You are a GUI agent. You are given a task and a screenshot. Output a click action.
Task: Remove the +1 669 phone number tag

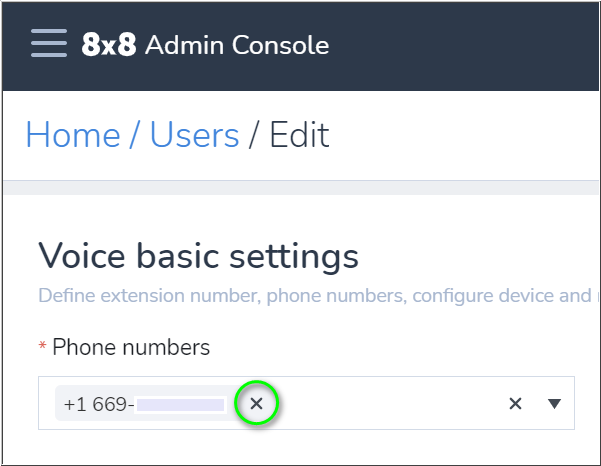click(x=256, y=403)
